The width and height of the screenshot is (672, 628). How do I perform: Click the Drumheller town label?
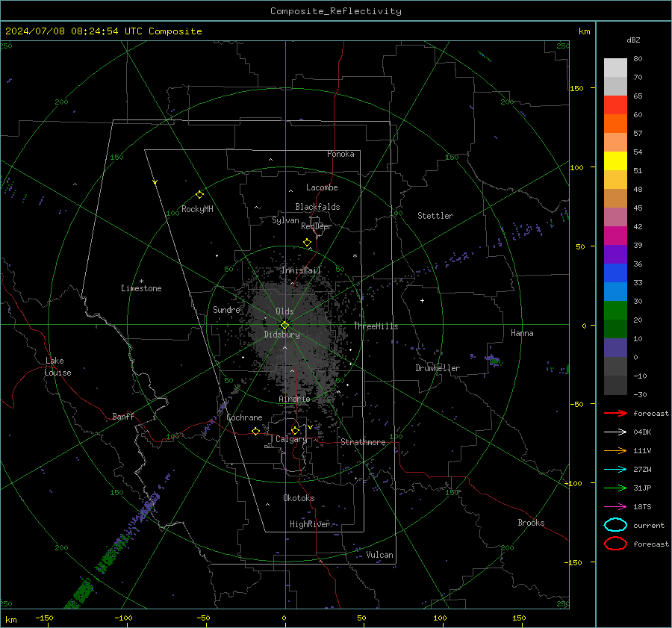point(438,368)
